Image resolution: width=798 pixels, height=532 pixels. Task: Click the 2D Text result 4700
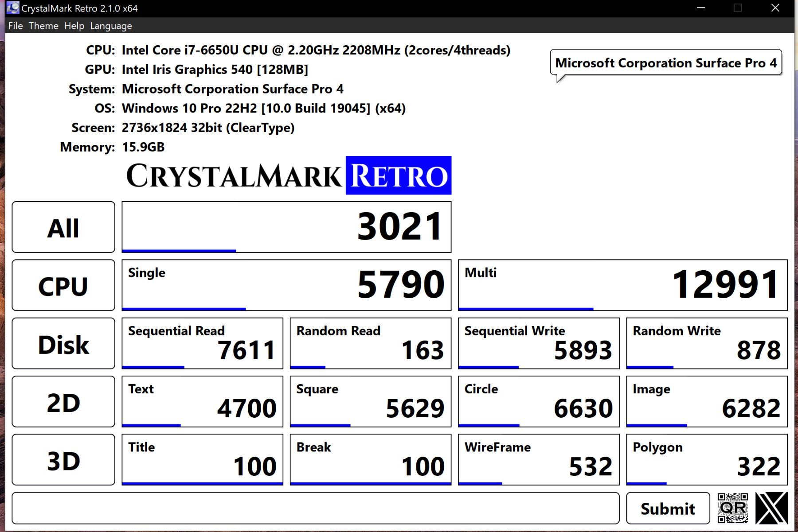coord(202,401)
